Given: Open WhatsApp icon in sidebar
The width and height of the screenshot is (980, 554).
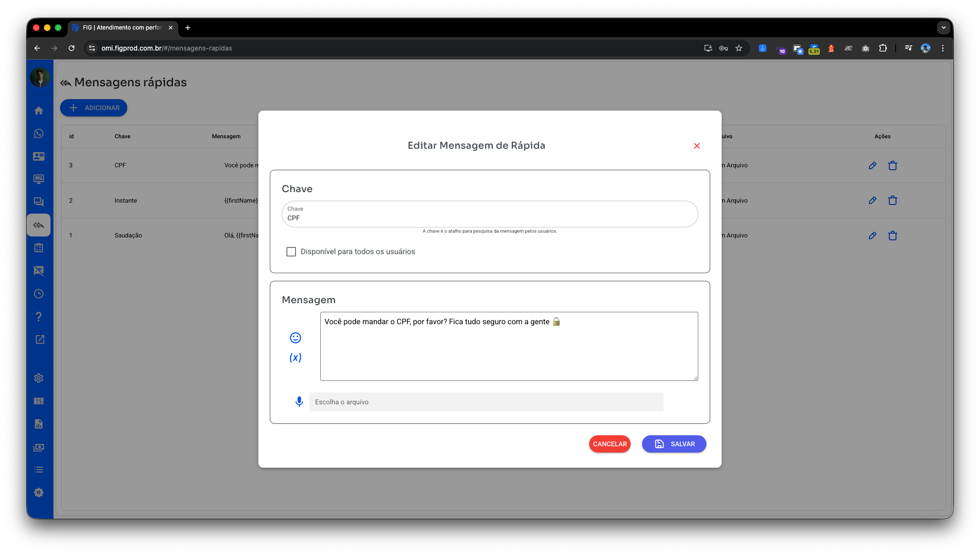Looking at the screenshot, I should 39,133.
